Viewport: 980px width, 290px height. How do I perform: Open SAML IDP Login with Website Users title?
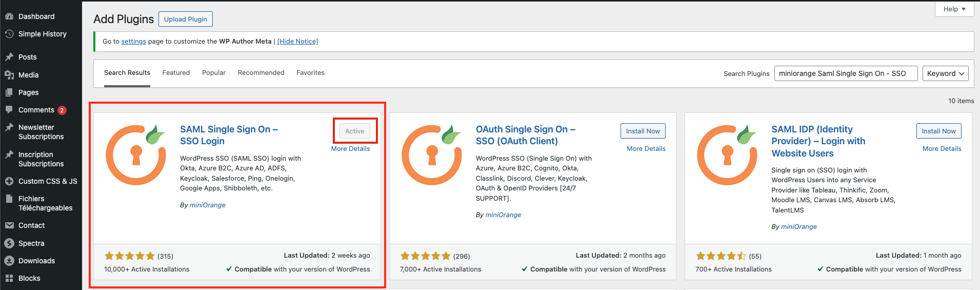point(818,141)
